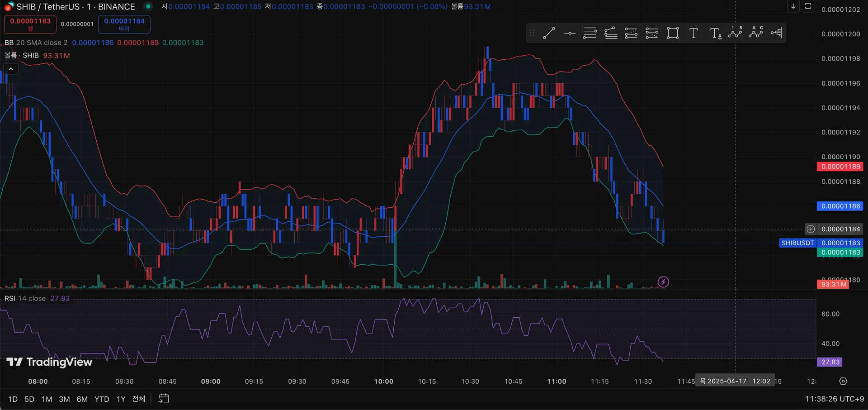
Task: Open the SHIB / TetherUS symbol title
Action: 75,7
